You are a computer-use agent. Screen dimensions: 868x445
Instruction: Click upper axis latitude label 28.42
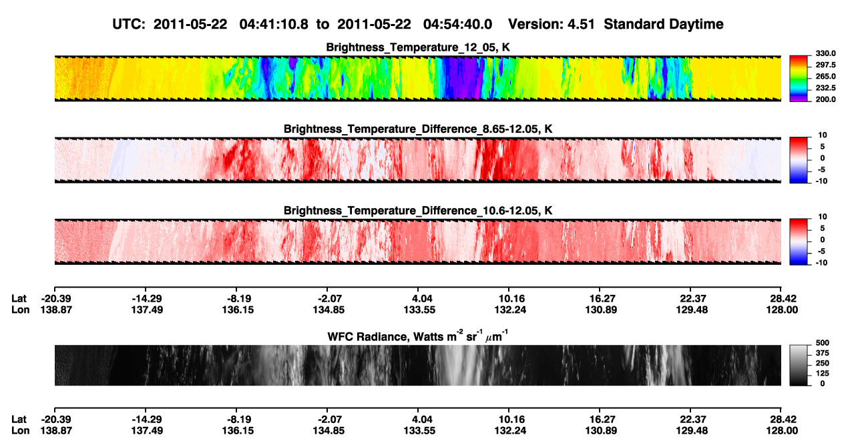coord(783,298)
